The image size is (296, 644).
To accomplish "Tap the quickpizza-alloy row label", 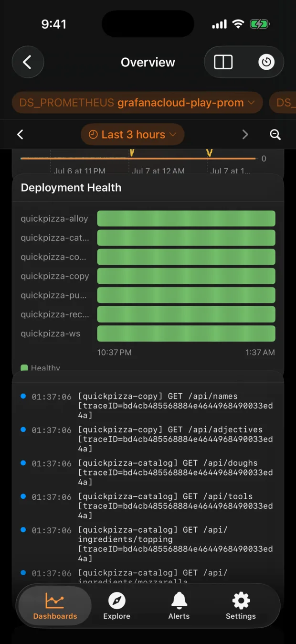I will 54,219.
